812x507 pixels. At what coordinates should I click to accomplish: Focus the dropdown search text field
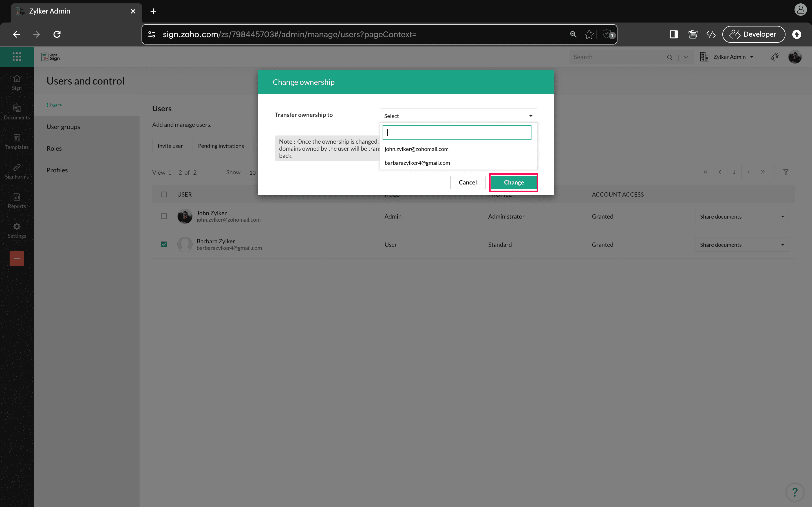(457, 132)
